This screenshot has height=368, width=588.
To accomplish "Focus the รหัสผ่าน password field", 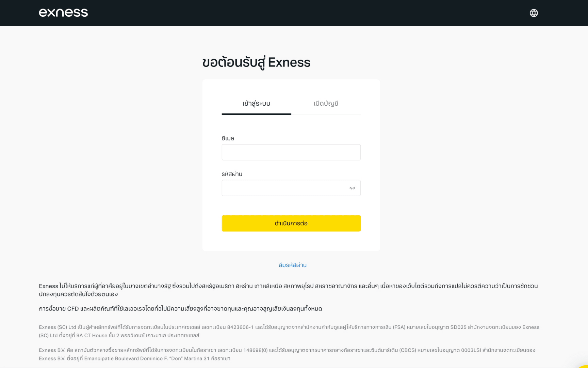I will click(284, 188).
